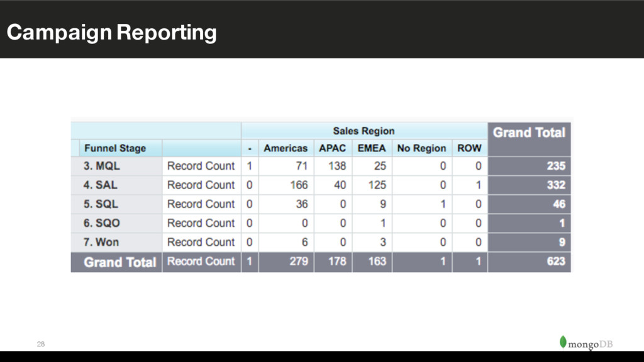Click the No Region column header
644x362 pixels.
point(421,148)
